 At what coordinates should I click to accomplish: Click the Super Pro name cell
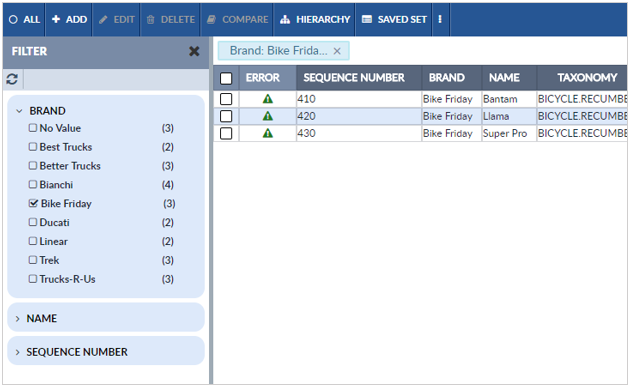pyautogui.click(x=509, y=133)
